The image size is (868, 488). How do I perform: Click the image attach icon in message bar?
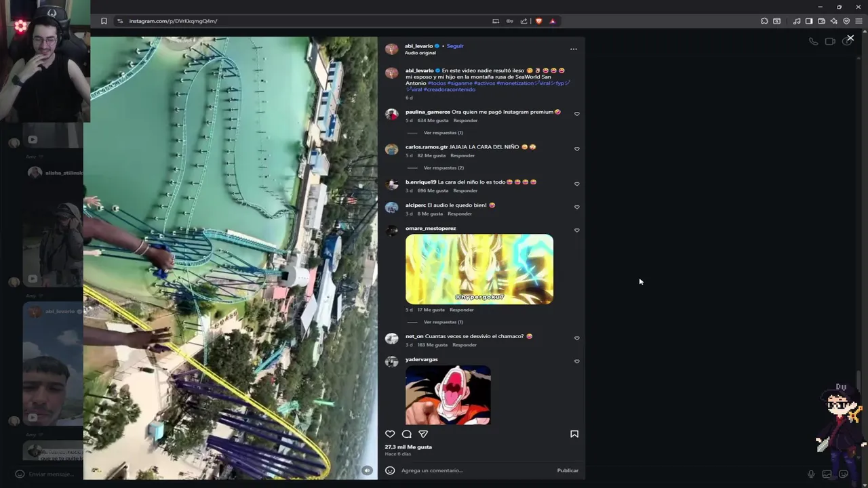pos(827,474)
